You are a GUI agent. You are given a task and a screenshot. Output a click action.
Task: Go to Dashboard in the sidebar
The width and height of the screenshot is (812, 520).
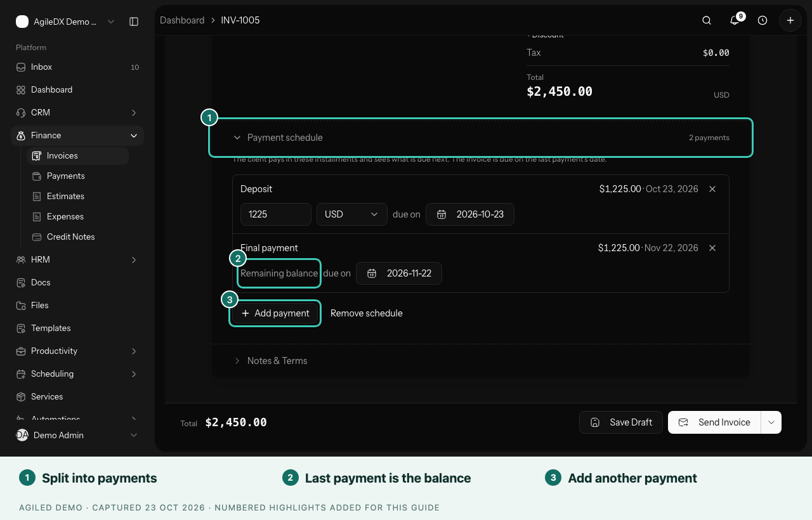(x=77, y=90)
